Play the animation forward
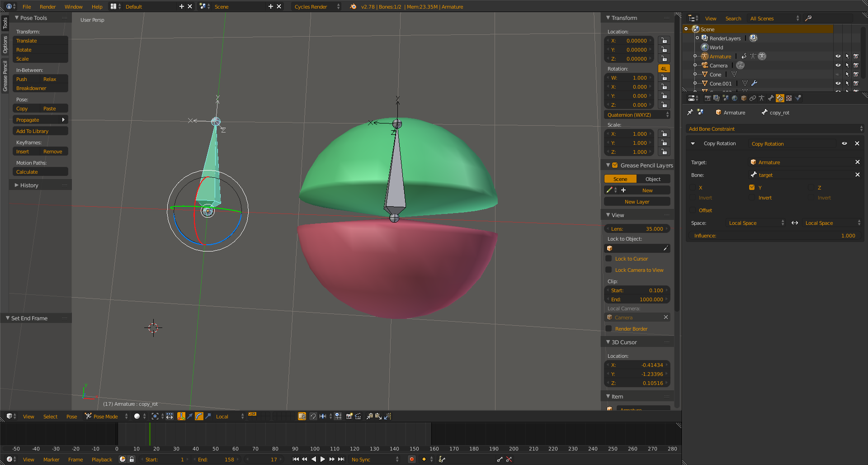Screen dimensions: 868x465 click(322, 459)
